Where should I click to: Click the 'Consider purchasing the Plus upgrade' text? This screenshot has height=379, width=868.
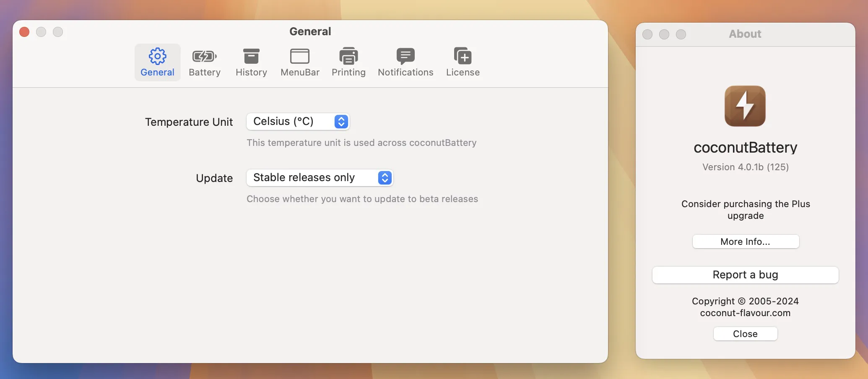pyautogui.click(x=746, y=210)
